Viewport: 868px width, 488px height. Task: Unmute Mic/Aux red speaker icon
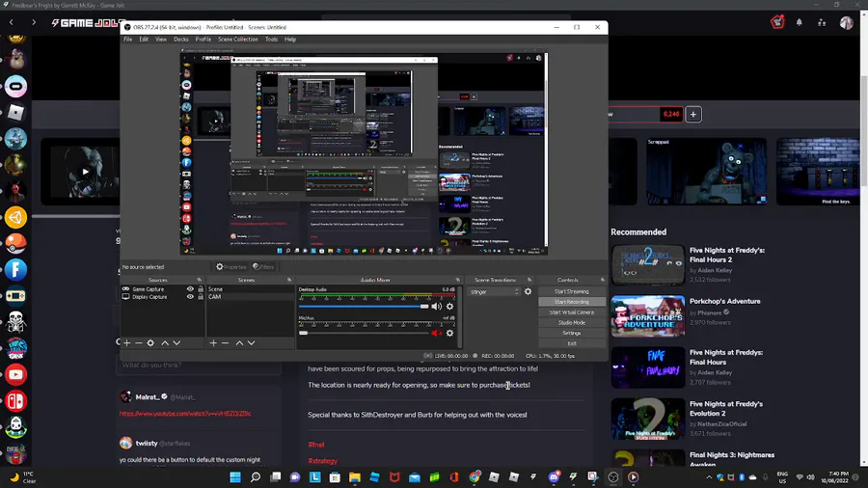coord(437,333)
